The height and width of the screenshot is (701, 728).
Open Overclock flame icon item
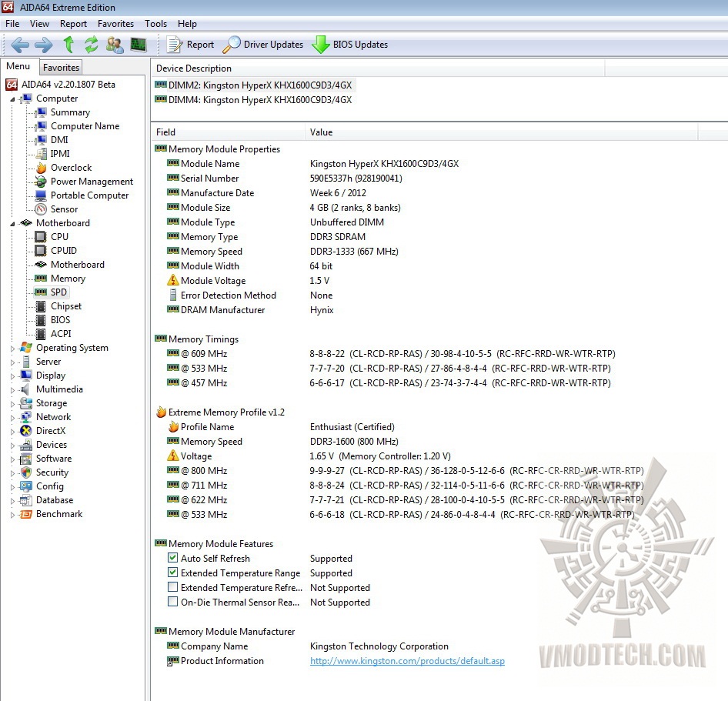click(x=42, y=168)
